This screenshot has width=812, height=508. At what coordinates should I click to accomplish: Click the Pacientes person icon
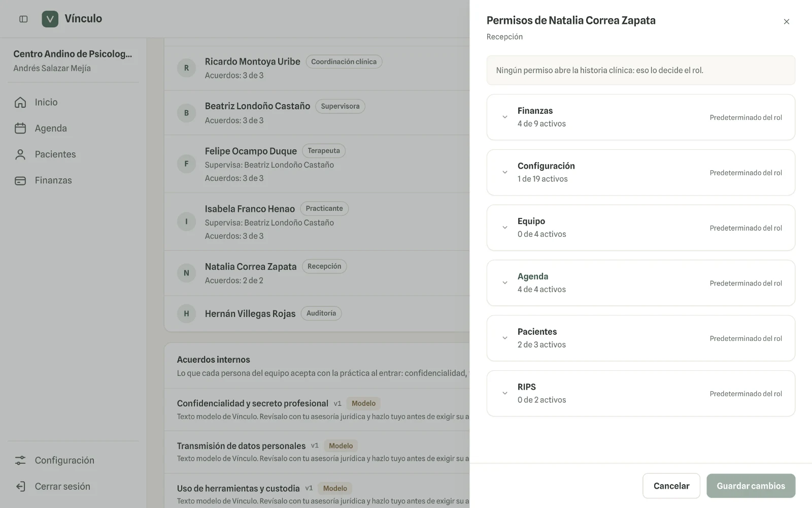[20, 154]
